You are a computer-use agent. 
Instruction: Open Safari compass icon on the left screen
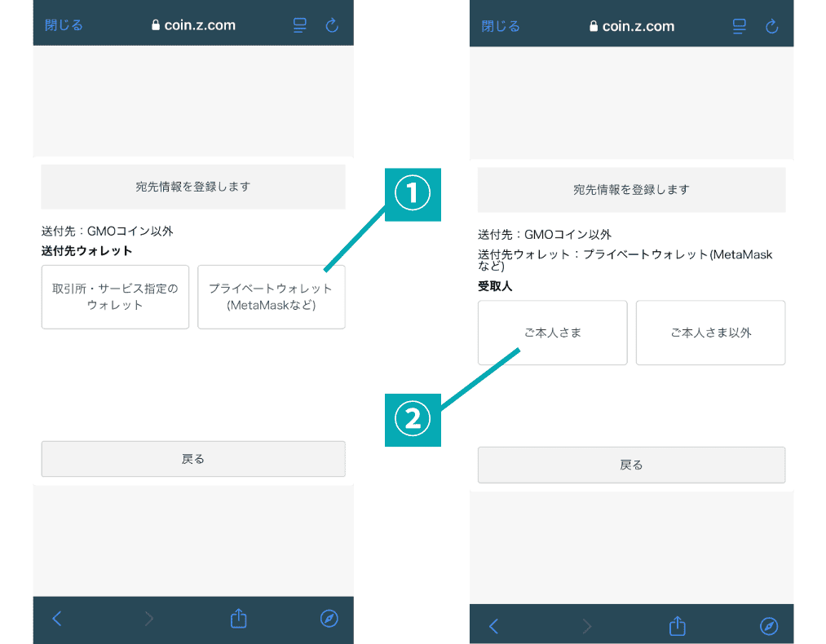[x=329, y=619]
